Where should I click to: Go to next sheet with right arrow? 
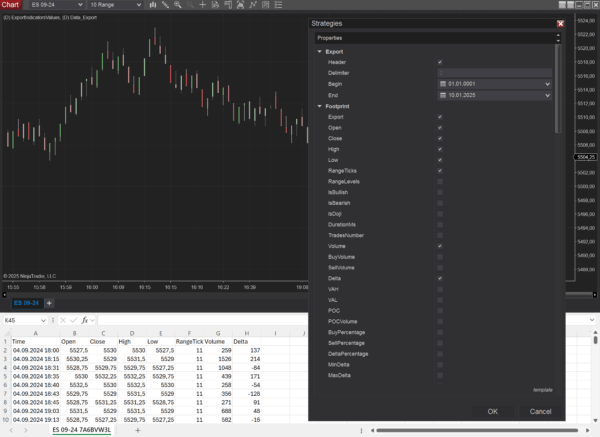[x=26, y=430]
